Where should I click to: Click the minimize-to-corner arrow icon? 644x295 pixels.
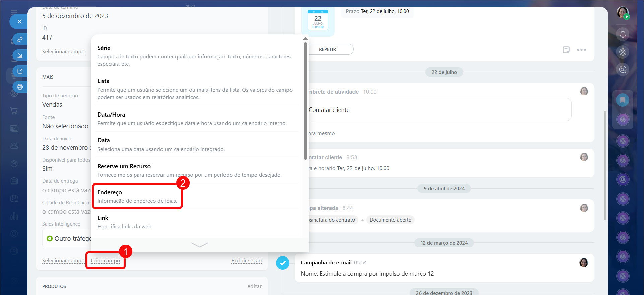coord(20,55)
